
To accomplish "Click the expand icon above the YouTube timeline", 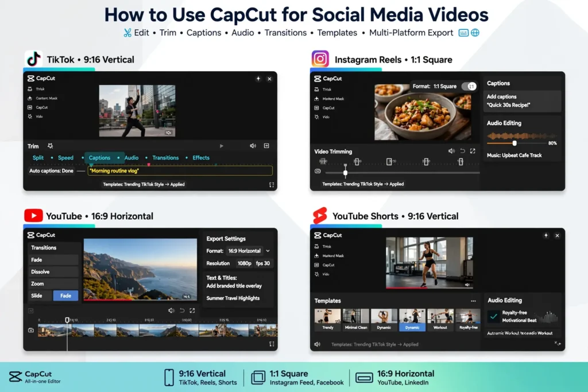I will click(192, 311).
